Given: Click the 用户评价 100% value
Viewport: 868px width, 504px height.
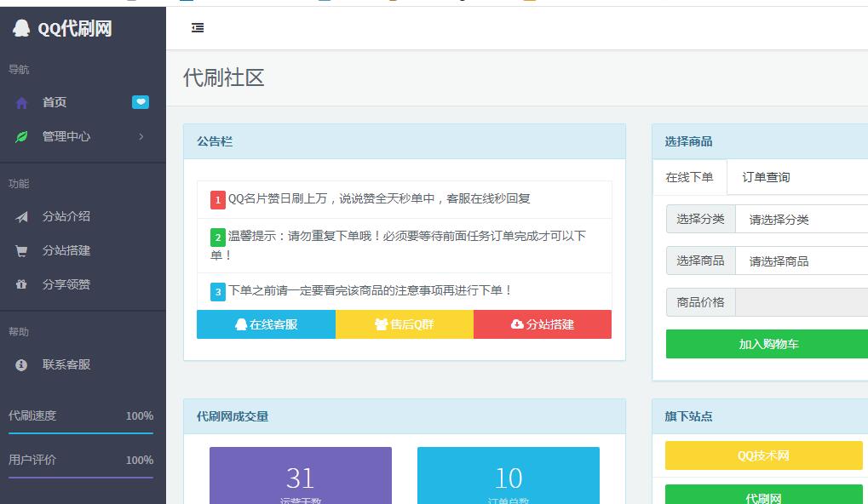Looking at the screenshot, I should coord(140,461).
